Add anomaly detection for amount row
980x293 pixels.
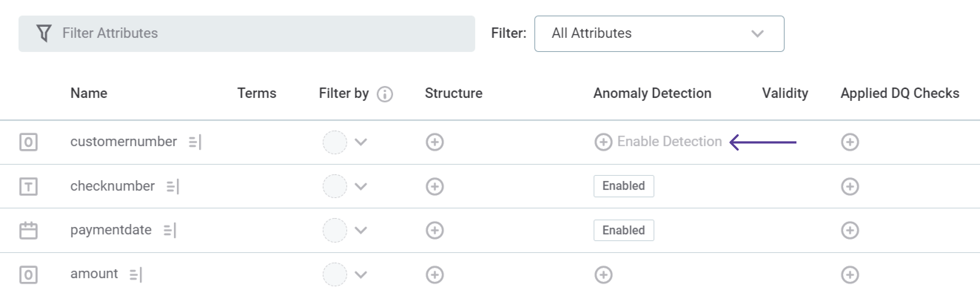tap(603, 275)
